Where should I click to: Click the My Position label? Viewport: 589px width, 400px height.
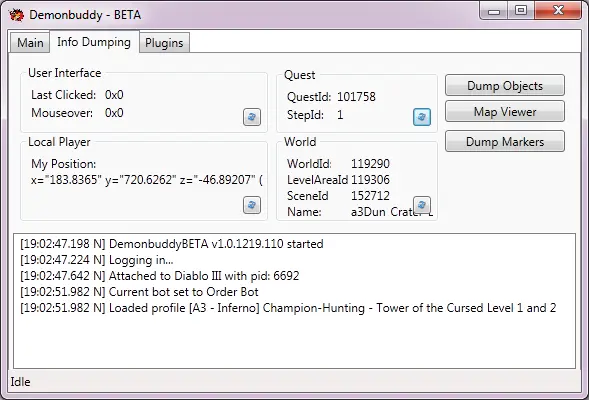63,164
